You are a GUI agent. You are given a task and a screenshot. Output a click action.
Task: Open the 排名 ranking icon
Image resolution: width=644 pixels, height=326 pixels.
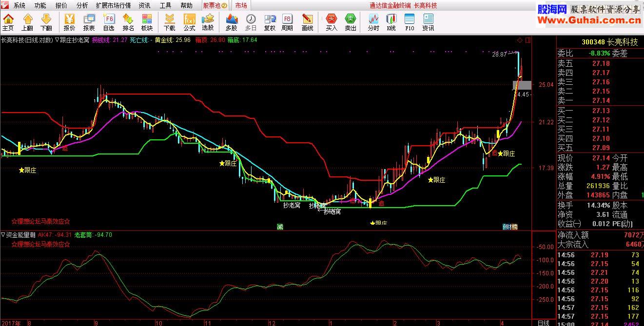coord(128,22)
